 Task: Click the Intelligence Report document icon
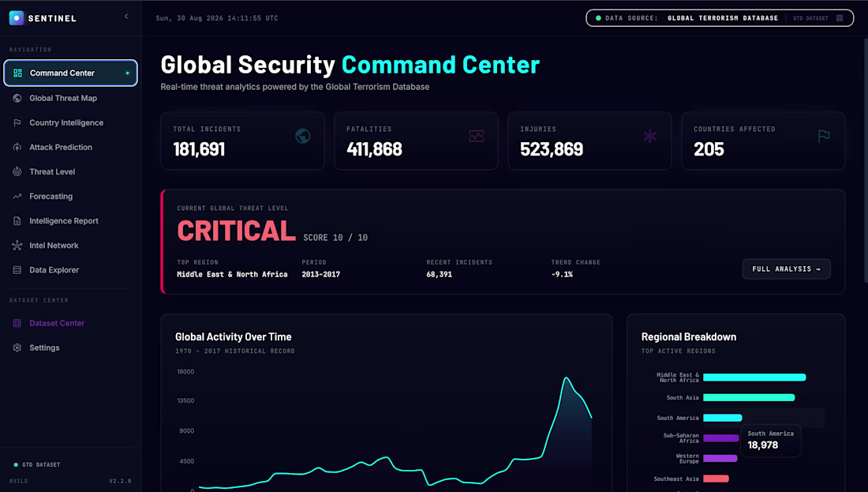click(x=17, y=221)
